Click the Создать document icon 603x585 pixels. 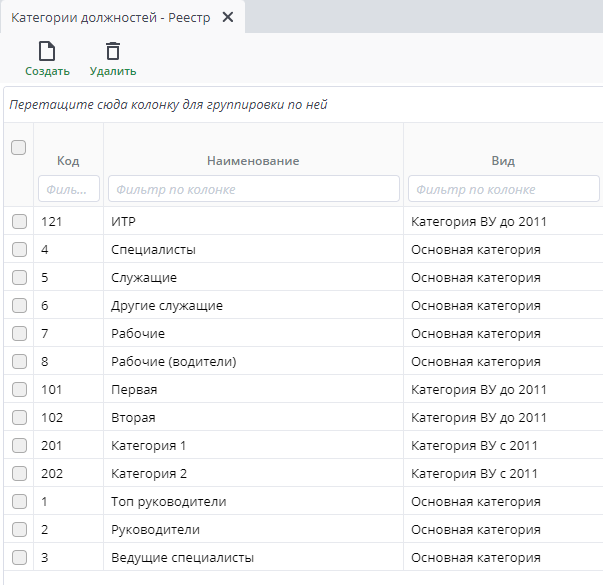[47, 51]
